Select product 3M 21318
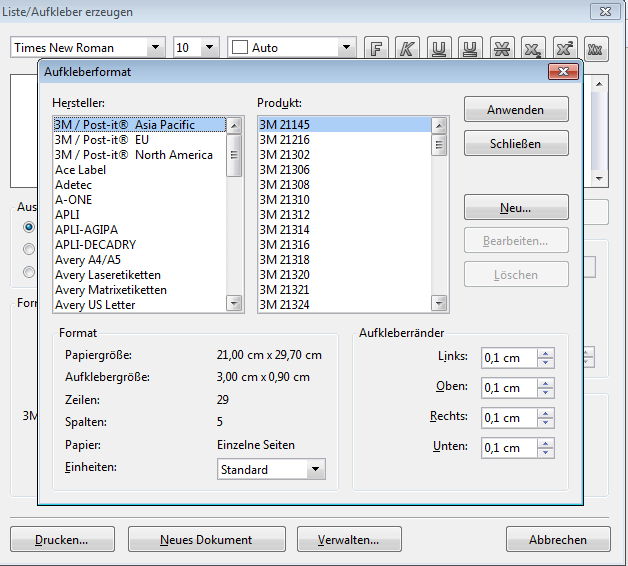The height and width of the screenshot is (566, 628). [345, 260]
